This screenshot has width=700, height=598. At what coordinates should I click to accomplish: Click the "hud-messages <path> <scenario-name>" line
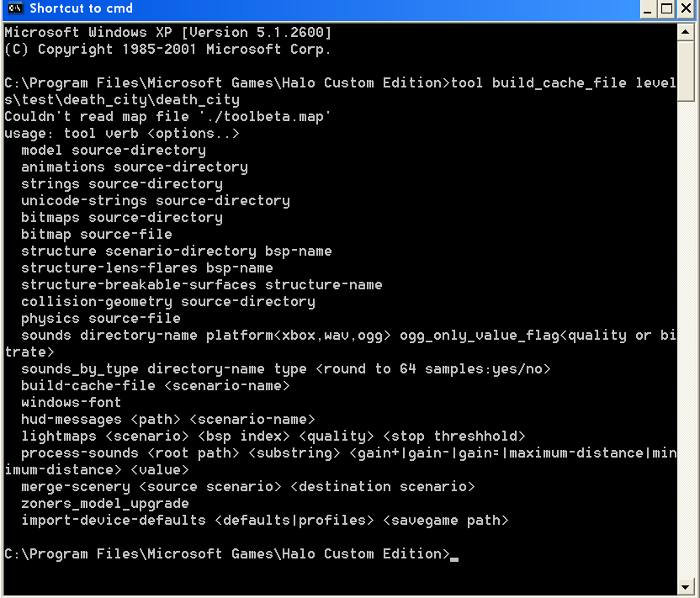coord(168,420)
